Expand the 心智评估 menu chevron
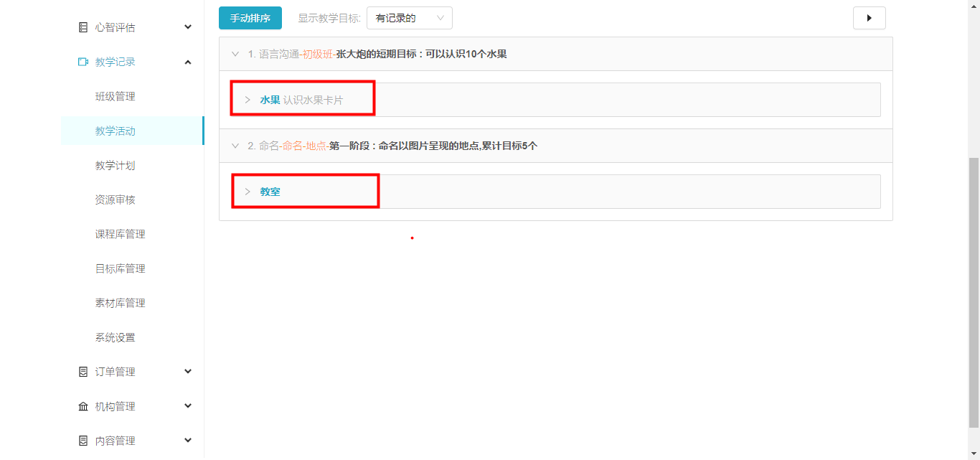This screenshot has height=460, width=980. pos(188,27)
